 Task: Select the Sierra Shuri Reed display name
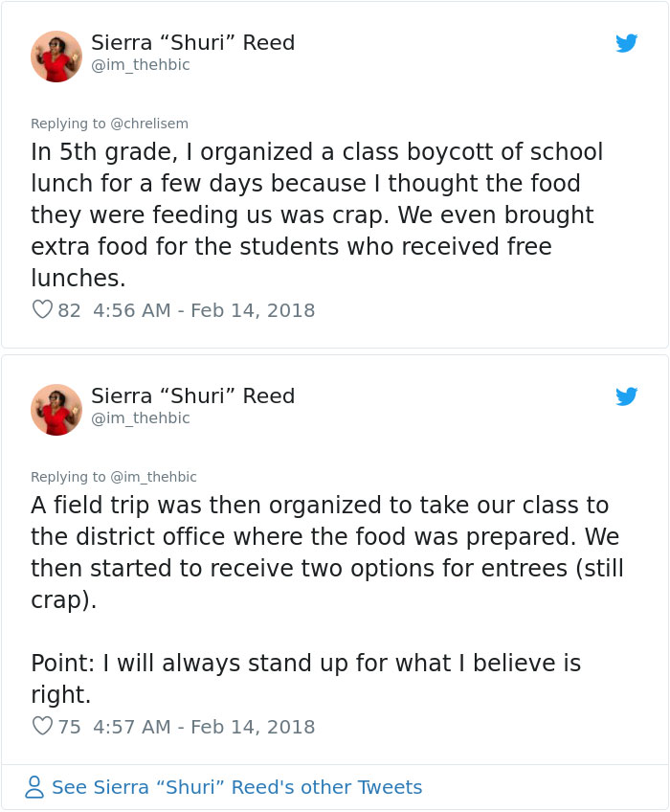click(x=192, y=42)
